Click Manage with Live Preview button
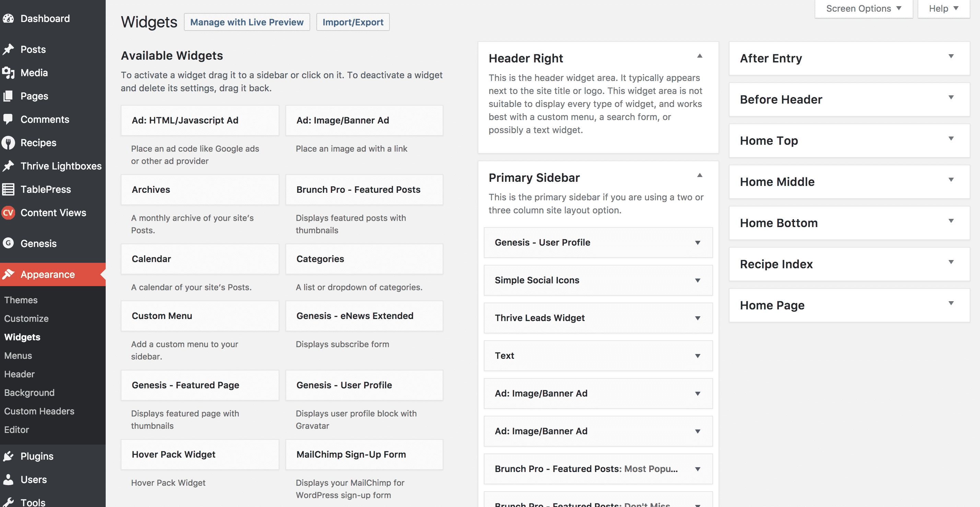Viewport: 980px width, 507px height. pos(247,22)
